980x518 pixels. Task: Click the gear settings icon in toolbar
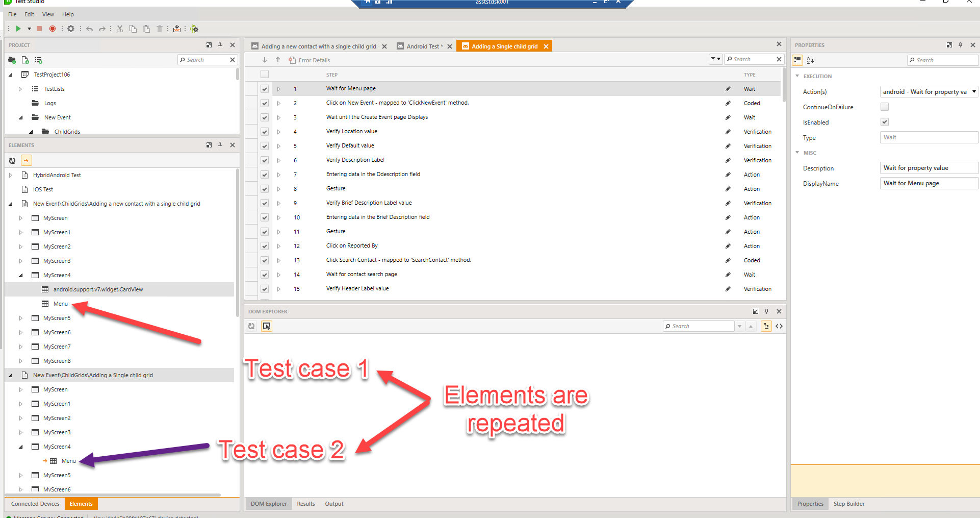[71, 29]
